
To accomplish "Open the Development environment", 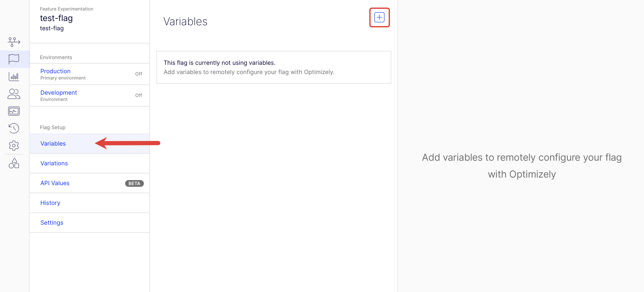I will click(58, 93).
